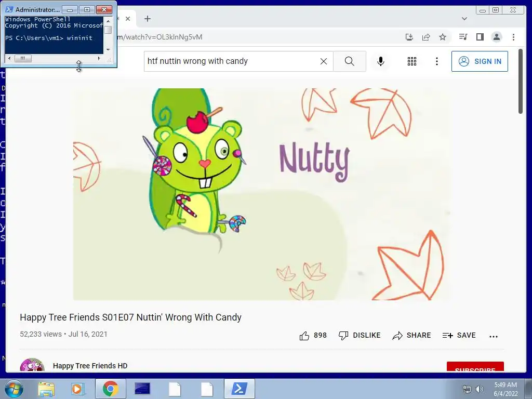The image size is (532, 399).
Task: Click the YouTube page vertical scrollbar thumb
Action: [x=521, y=82]
